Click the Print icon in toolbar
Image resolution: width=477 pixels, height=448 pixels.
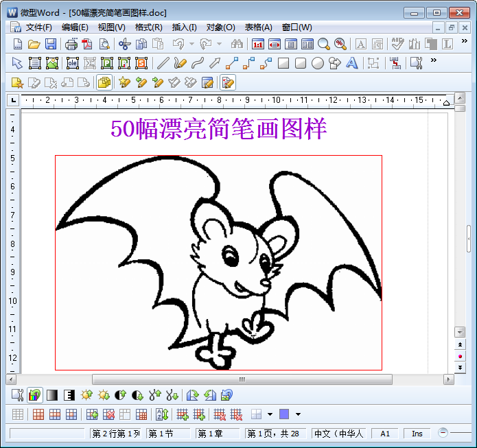[x=71, y=45]
